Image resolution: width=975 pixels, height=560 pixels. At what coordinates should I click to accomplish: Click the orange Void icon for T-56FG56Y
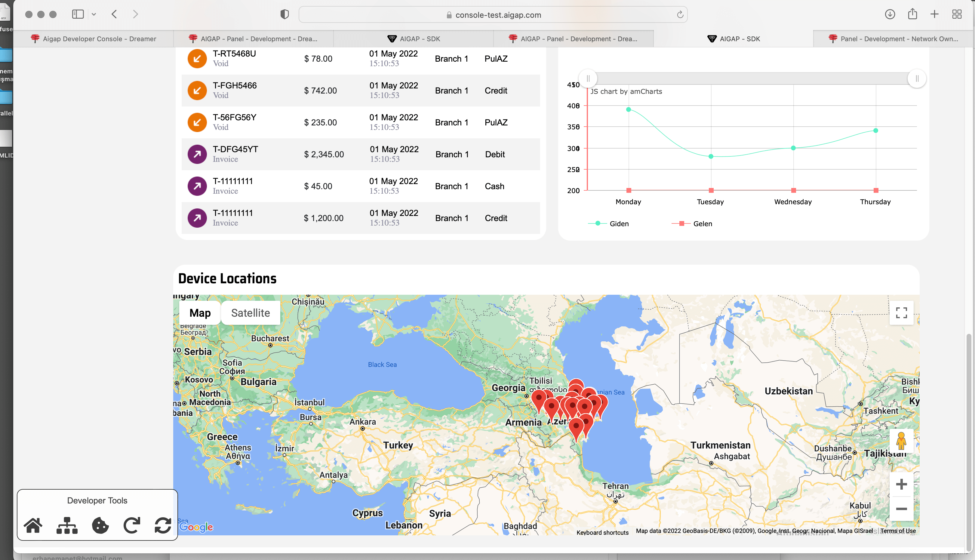[x=197, y=122]
